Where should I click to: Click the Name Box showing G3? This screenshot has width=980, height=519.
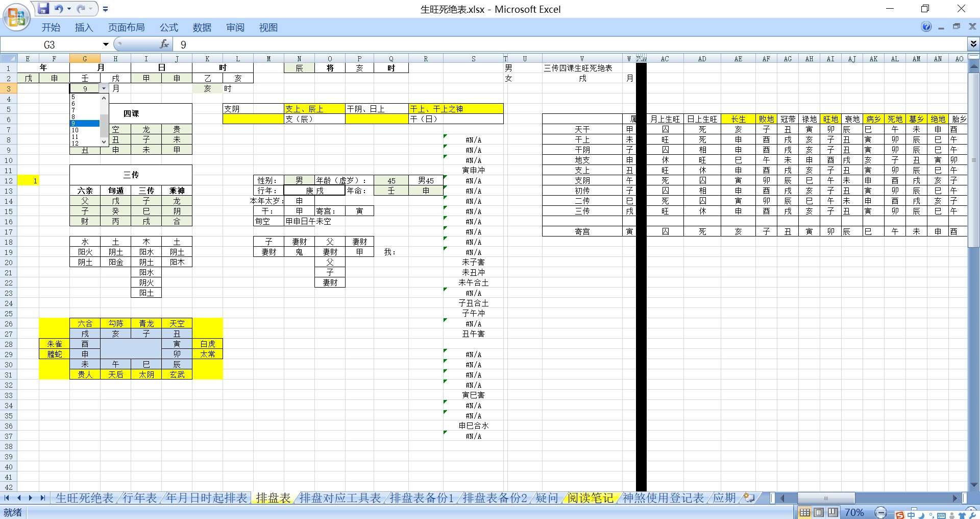click(50, 44)
